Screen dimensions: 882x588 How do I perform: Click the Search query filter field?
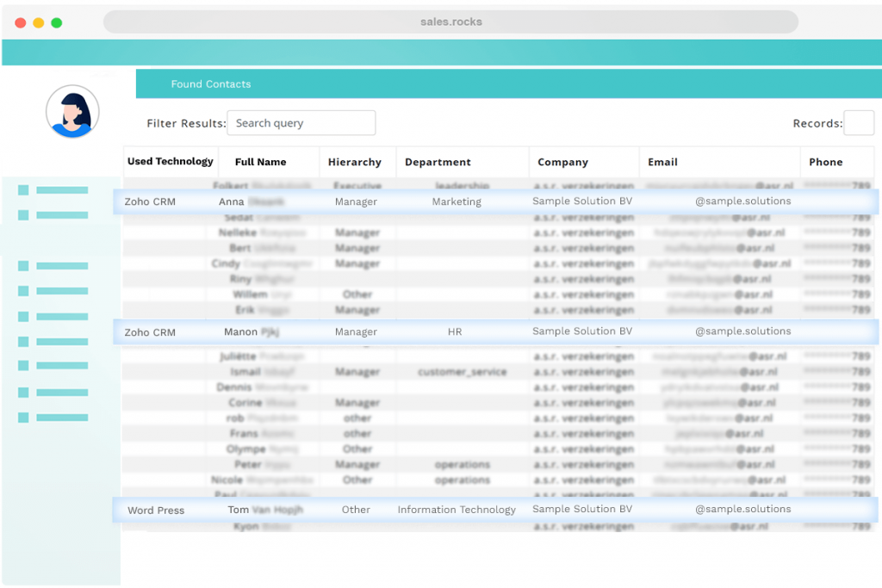[301, 123]
